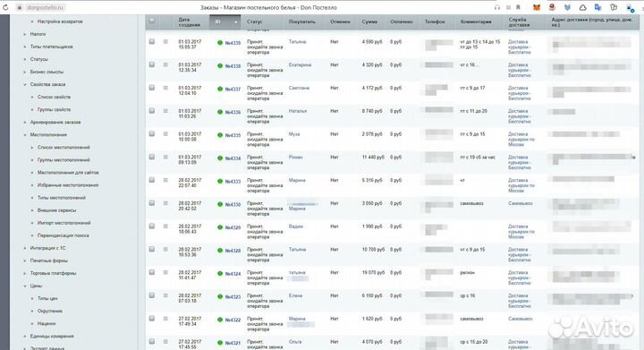Open buyer link Екатерина
The height and width of the screenshot is (350, 644).
click(300, 65)
